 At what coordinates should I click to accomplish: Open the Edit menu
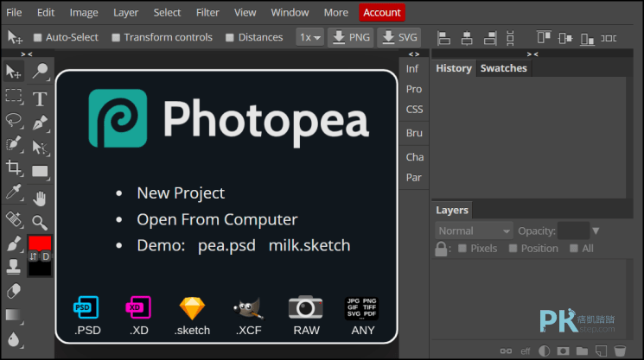point(46,13)
